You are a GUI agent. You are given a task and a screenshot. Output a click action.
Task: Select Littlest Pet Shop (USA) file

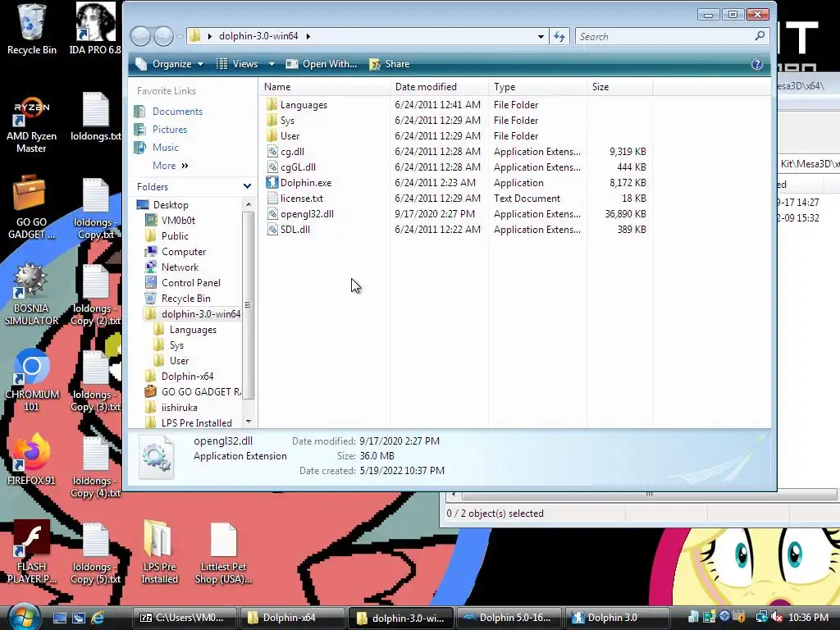click(x=223, y=553)
